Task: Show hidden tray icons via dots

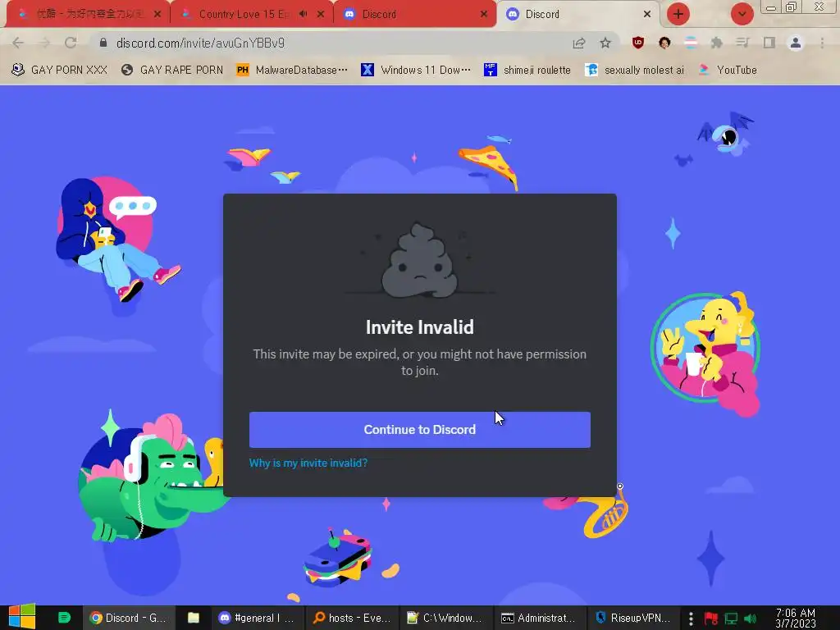Action: (691, 619)
